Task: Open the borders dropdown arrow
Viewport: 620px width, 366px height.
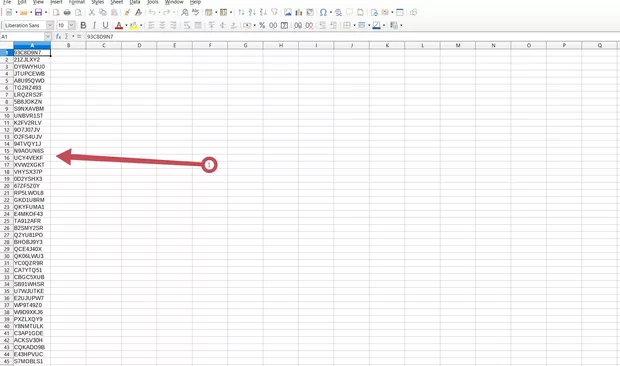Action: (354, 25)
